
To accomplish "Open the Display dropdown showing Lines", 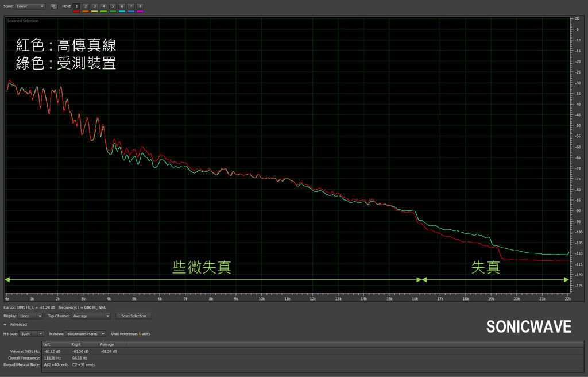I will pos(31,316).
